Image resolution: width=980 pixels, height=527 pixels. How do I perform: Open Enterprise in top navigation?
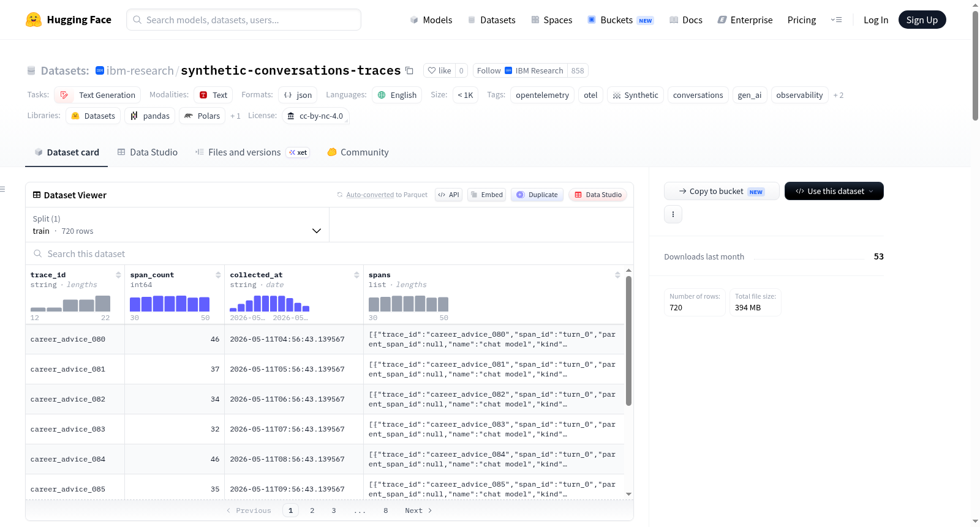click(745, 20)
